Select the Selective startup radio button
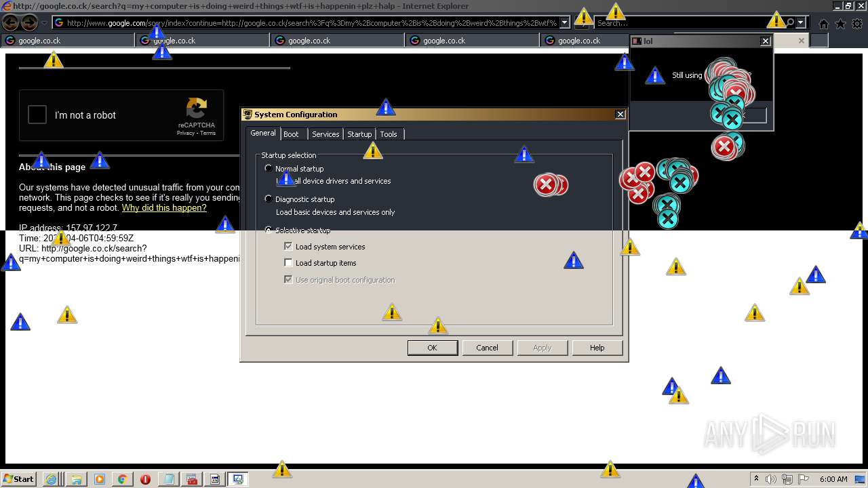 (x=269, y=230)
